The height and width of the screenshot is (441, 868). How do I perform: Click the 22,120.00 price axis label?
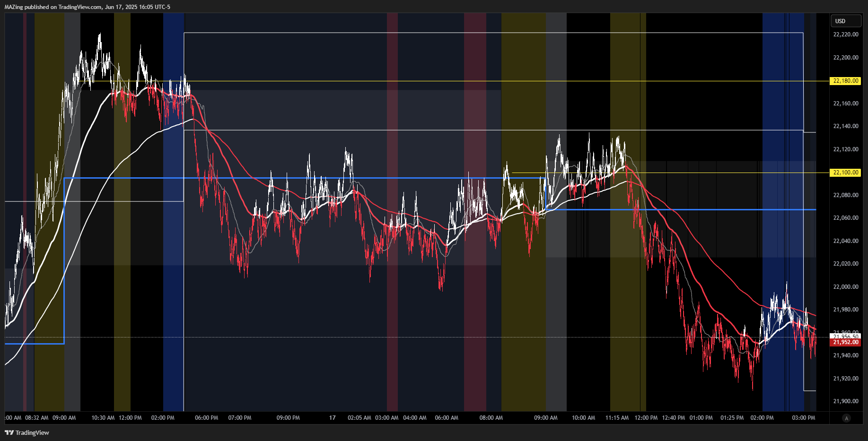point(846,149)
